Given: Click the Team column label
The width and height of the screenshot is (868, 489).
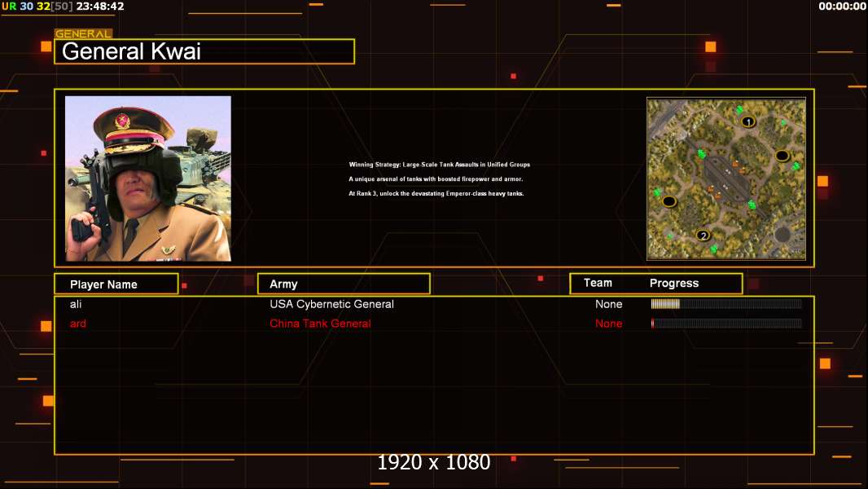Looking at the screenshot, I should [598, 283].
